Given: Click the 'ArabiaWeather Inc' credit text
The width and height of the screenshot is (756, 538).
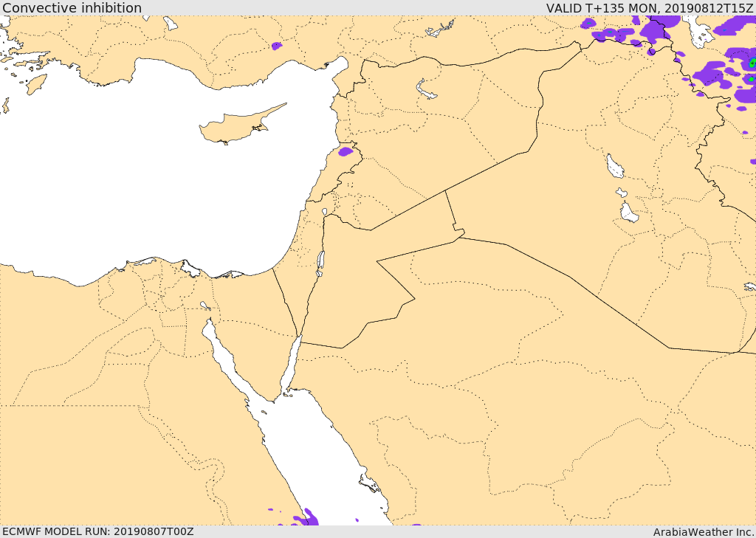Looking at the screenshot, I should coord(703,532).
